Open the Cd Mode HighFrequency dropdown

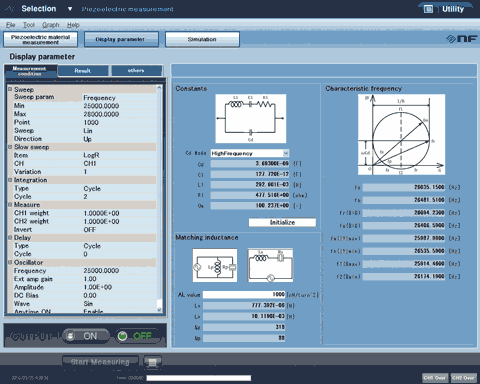pos(250,153)
